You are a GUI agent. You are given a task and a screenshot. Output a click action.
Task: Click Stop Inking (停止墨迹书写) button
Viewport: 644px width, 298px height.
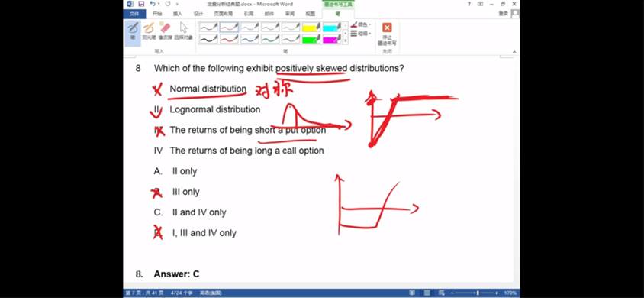[x=387, y=34]
